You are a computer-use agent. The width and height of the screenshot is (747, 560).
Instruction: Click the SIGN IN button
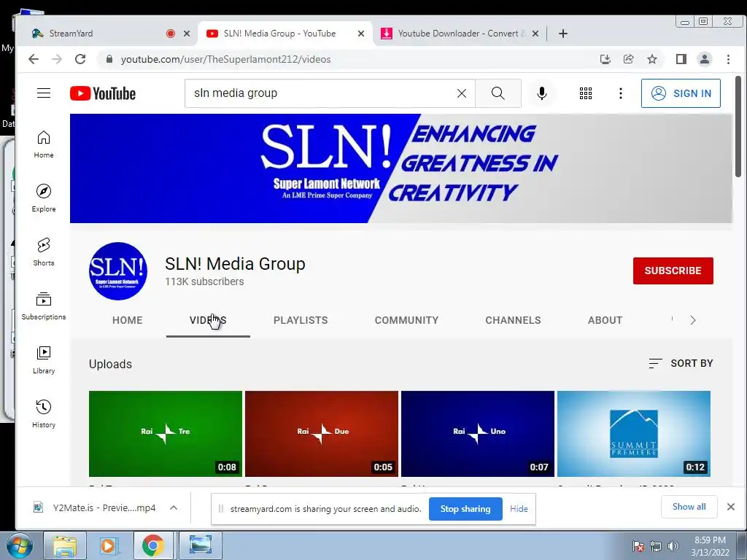[681, 93]
